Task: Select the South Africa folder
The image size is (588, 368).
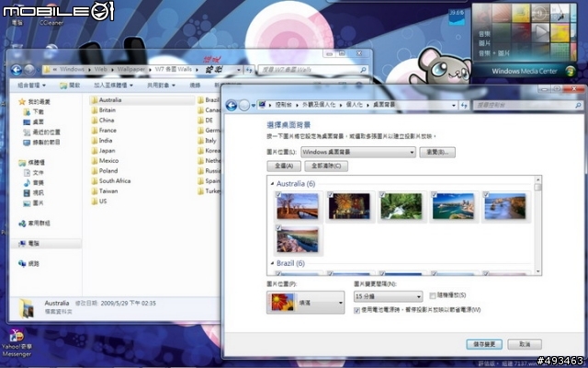Action: coord(110,181)
